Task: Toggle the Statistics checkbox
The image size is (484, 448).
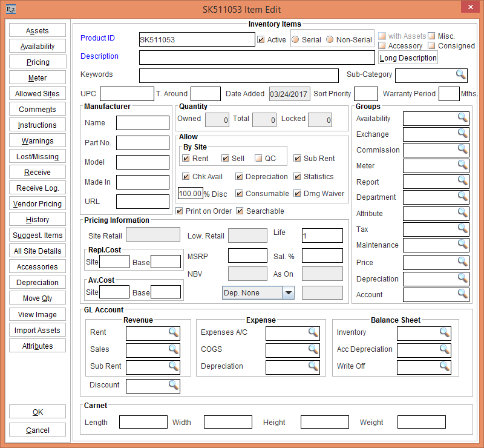Action: tap(297, 176)
